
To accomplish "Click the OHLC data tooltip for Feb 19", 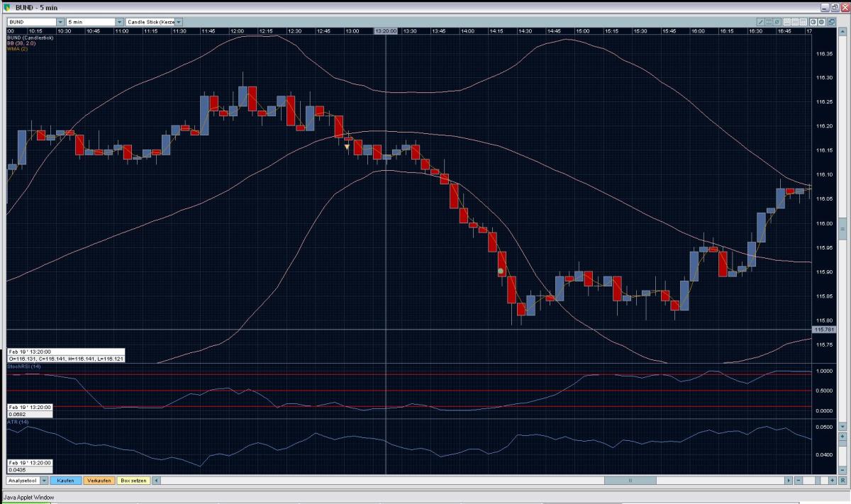I will [66, 355].
